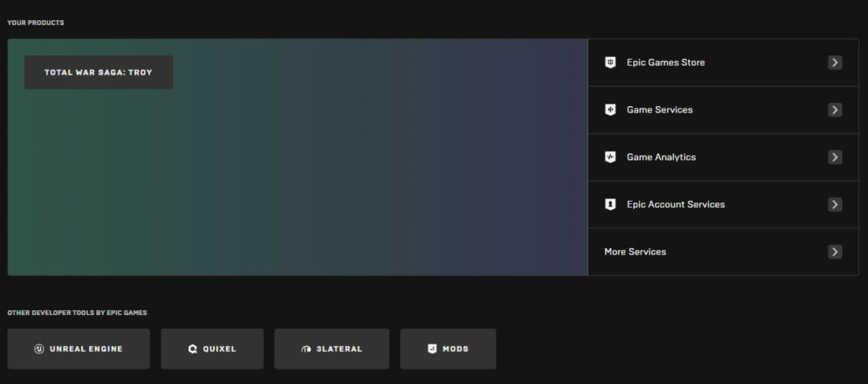
Task: Click 'Other Developer Tools by Epic Games' heading
Action: point(77,313)
